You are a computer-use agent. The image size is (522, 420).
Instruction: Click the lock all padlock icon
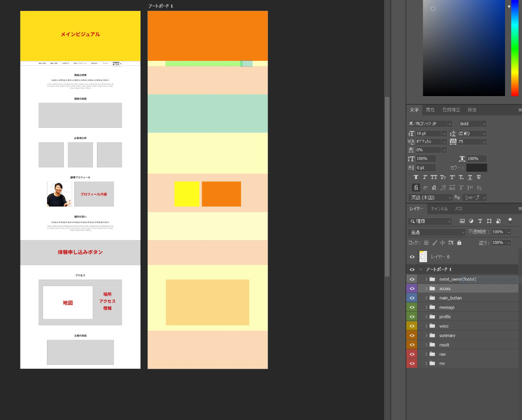point(459,243)
